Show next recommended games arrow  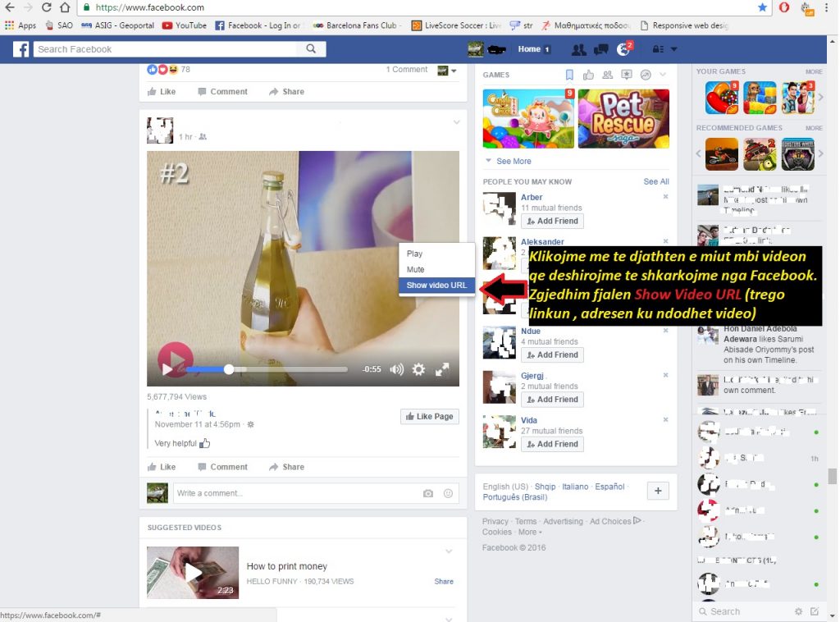[820, 154]
